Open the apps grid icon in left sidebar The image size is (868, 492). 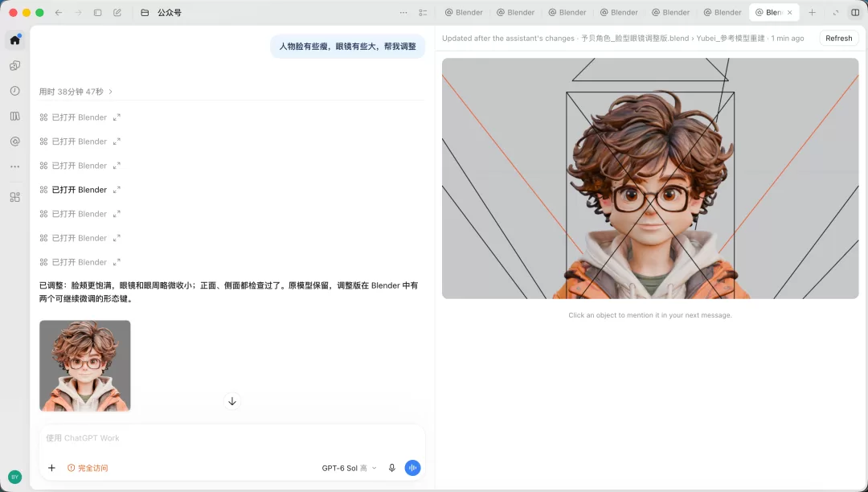15,197
